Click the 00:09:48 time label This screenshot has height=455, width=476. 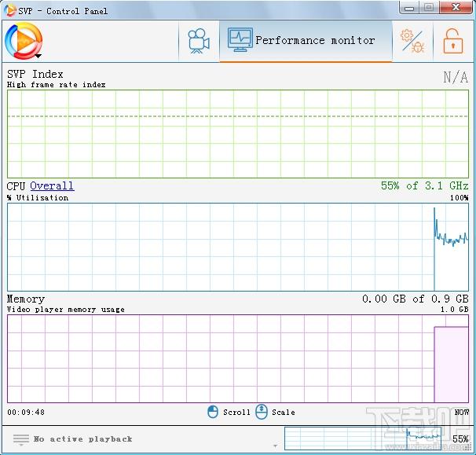pyautogui.click(x=26, y=413)
